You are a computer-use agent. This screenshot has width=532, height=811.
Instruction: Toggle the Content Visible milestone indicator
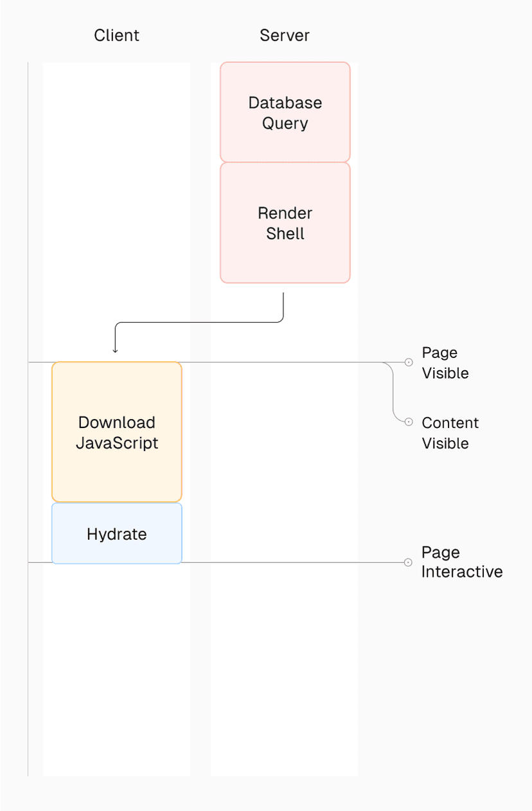click(409, 422)
